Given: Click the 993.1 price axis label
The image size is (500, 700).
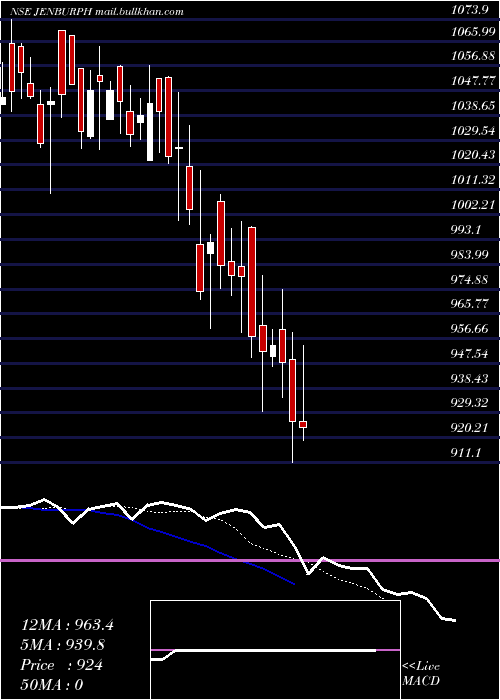Looking at the screenshot, I should (x=468, y=230).
